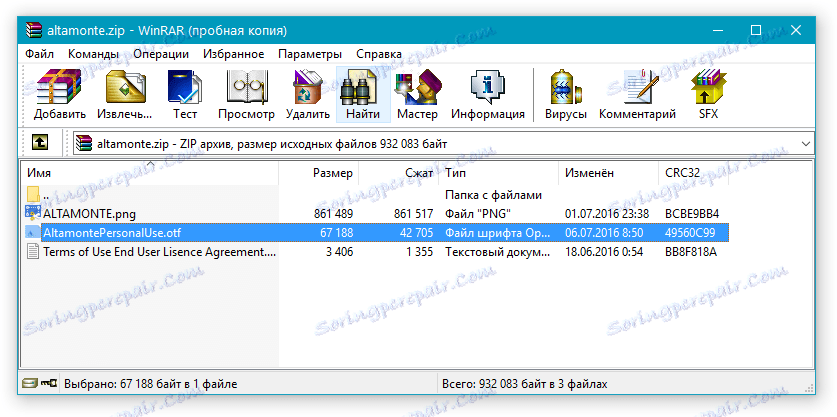The height and width of the screenshot is (417, 837).
Task: Click the Terms of Use text document icon
Action: (x=33, y=252)
